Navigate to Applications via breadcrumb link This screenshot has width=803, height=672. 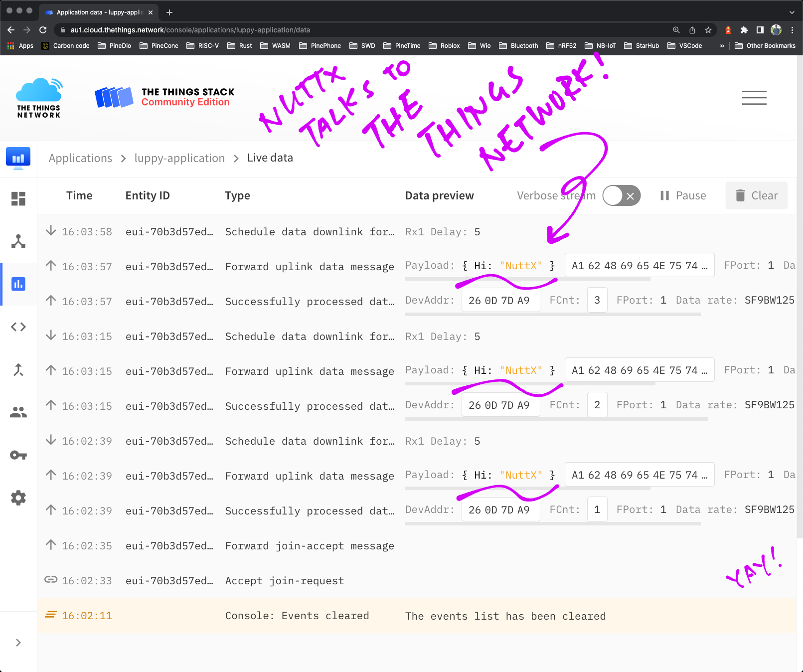coord(80,158)
